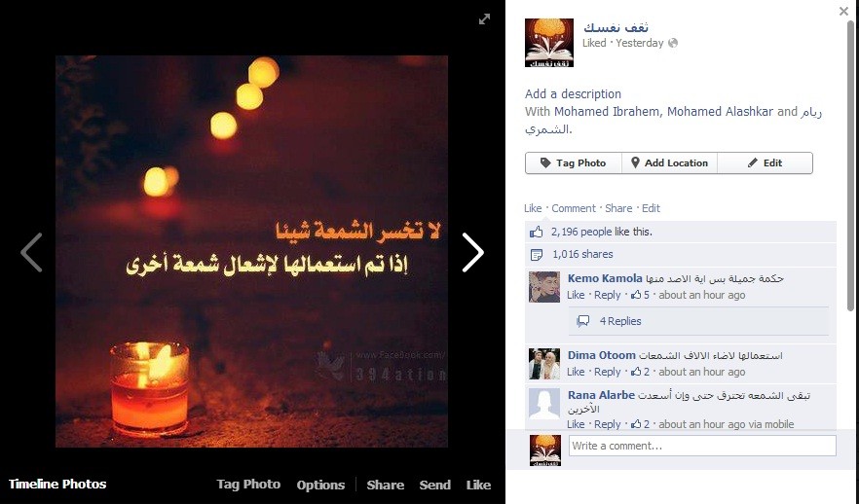
Task: Expand the 4 Replies thread
Action: (619, 321)
